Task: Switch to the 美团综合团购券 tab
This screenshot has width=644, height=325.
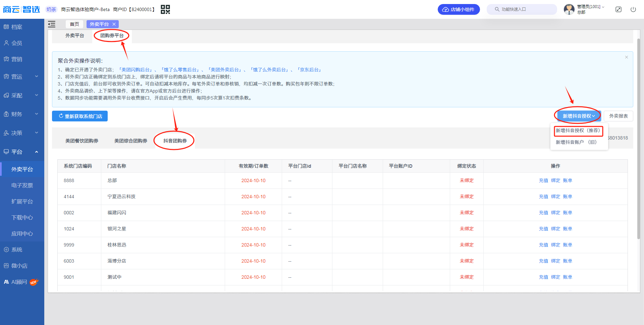Action: tap(131, 141)
